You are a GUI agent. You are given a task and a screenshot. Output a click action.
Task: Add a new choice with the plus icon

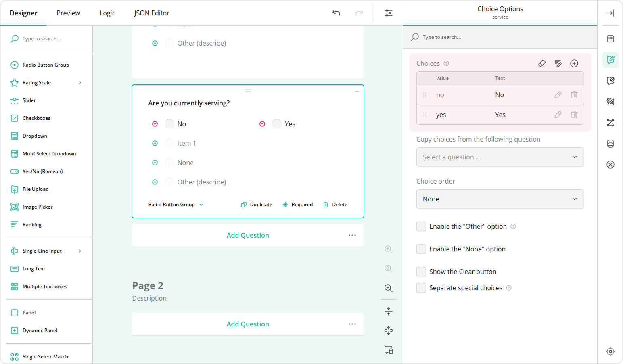coord(574,63)
